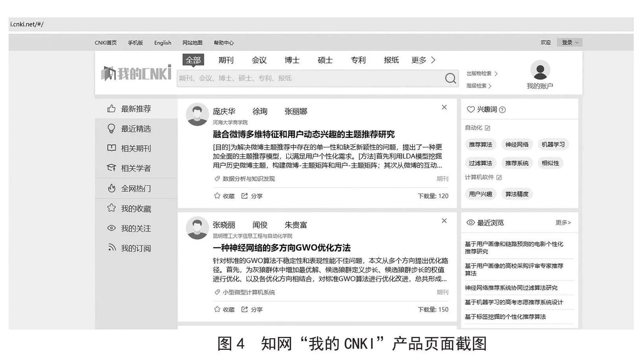Click the 兴趣词 help question icon
The height and width of the screenshot is (364, 642).
pos(502,110)
